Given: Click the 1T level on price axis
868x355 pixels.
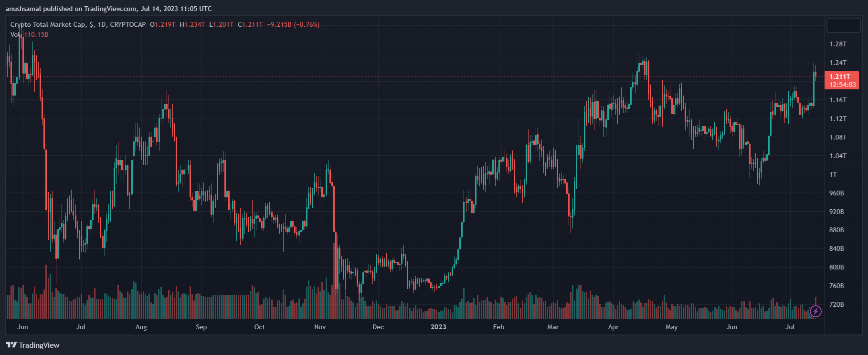Looking at the screenshot, I should click(833, 174).
